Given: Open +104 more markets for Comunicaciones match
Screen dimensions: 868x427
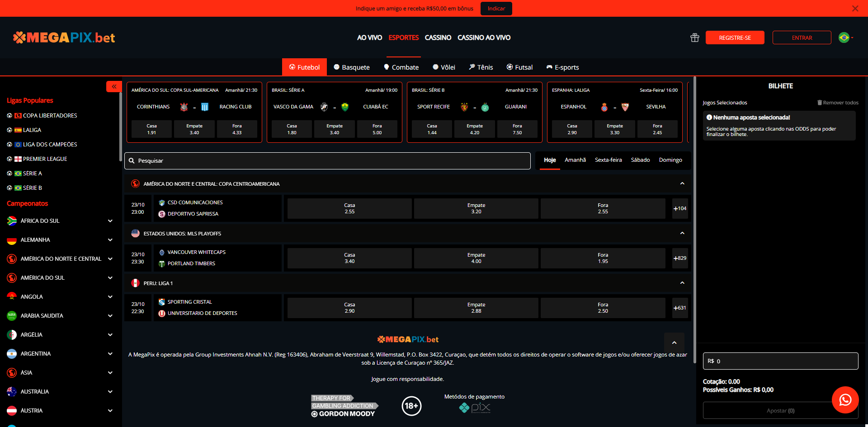Looking at the screenshot, I should [x=679, y=208].
